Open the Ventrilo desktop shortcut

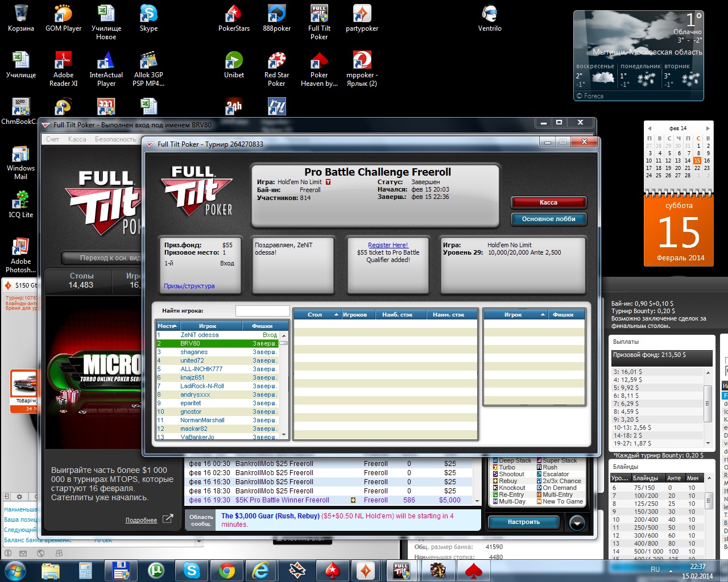489,18
